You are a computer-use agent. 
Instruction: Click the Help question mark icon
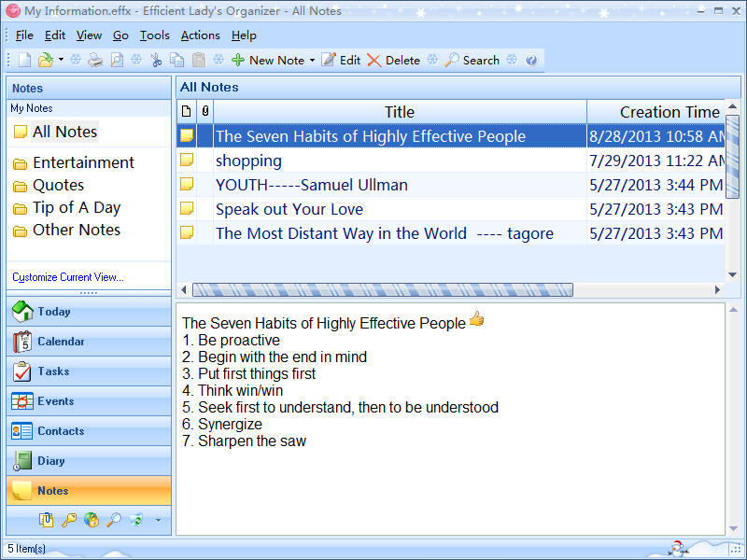click(531, 60)
